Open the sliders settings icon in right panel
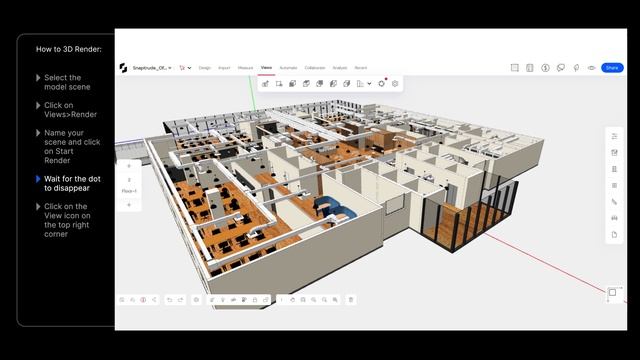The width and height of the screenshot is (640, 360). pos(614,136)
